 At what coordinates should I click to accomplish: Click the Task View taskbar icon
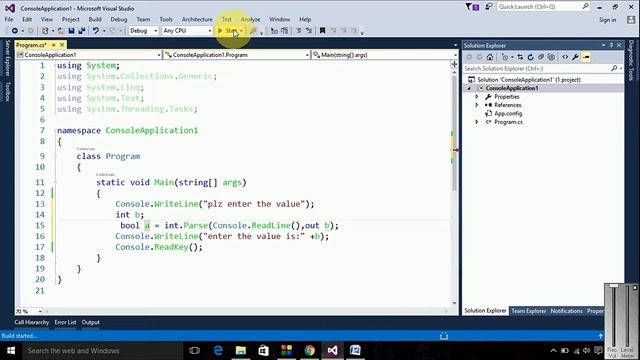[x=195, y=350]
